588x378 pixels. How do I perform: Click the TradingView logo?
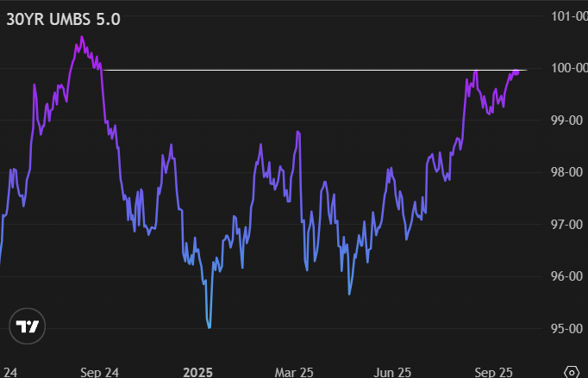[27, 326]
